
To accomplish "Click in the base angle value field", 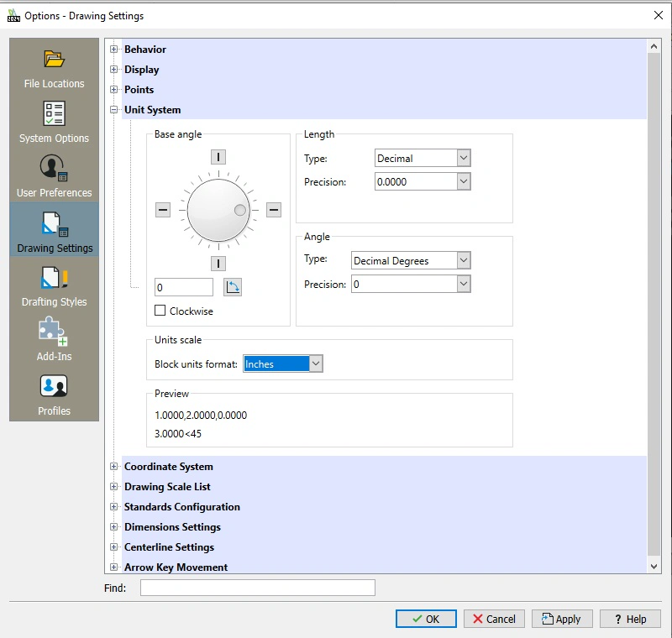I will [184, 287].
